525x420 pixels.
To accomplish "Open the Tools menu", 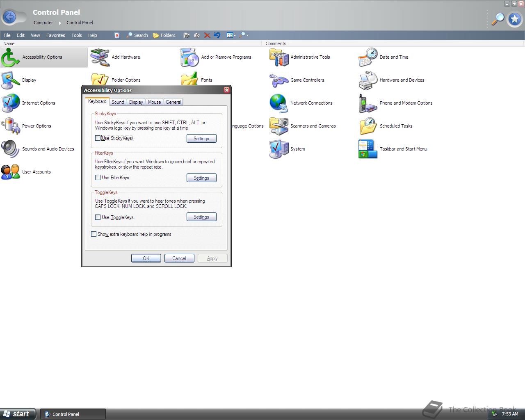I will click(77, 35).
